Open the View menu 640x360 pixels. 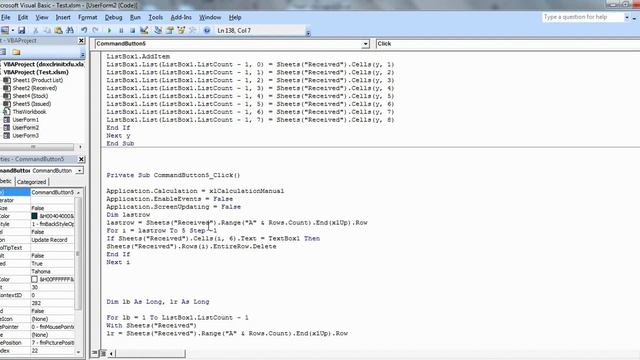42,18
